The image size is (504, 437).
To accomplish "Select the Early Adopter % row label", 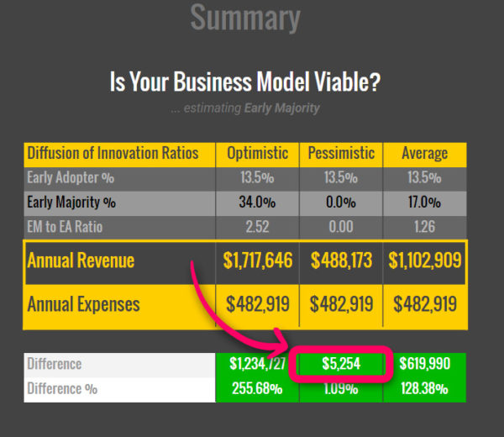I will (71, 178).
